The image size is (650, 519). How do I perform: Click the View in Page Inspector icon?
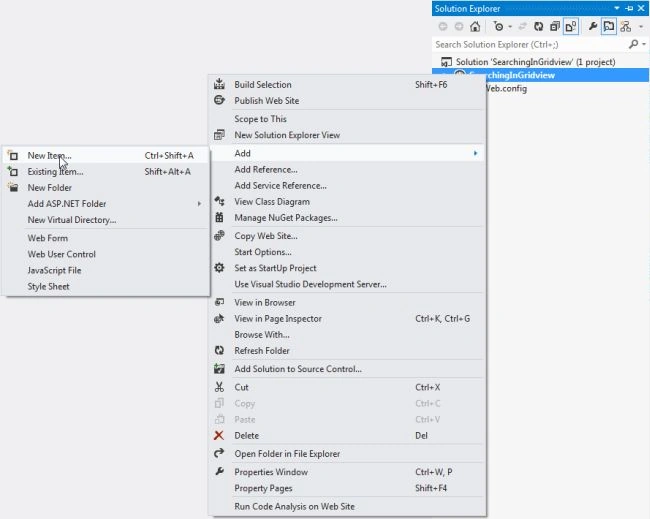219,318
